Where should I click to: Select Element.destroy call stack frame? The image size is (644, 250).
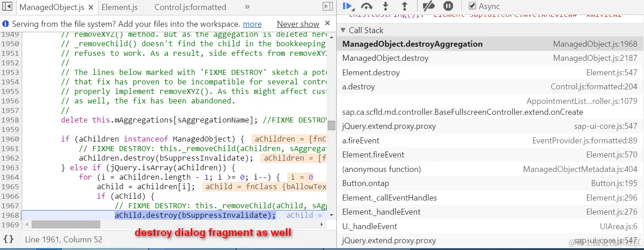coord(490,73)
